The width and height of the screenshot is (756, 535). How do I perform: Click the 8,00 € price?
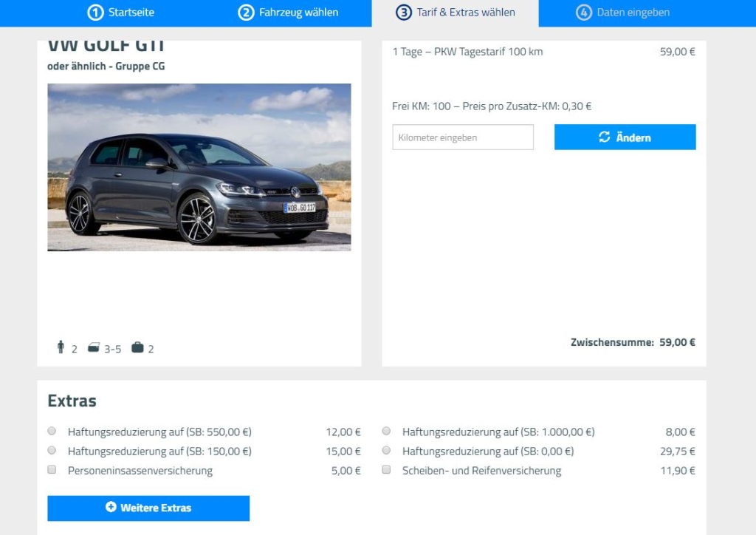[680, 432]
